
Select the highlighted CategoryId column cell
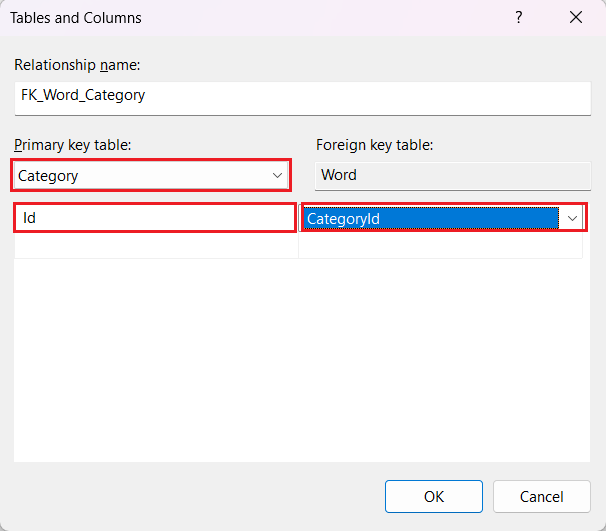[430, 218]
